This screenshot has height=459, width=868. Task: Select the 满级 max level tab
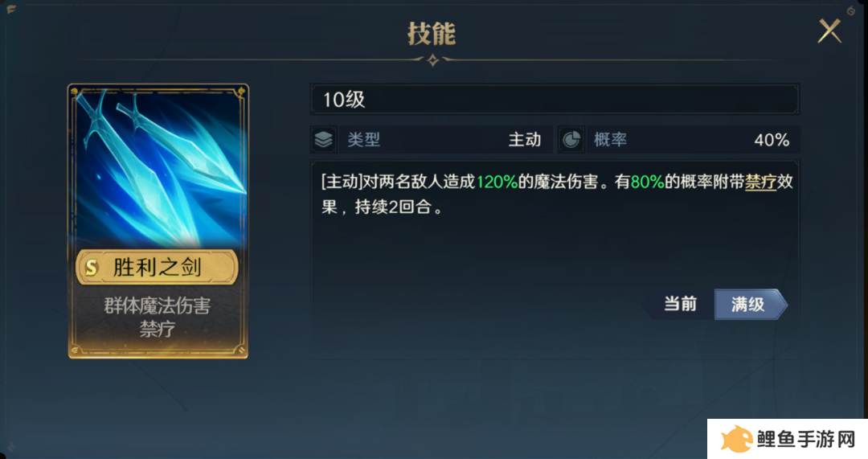click(750, 304)
